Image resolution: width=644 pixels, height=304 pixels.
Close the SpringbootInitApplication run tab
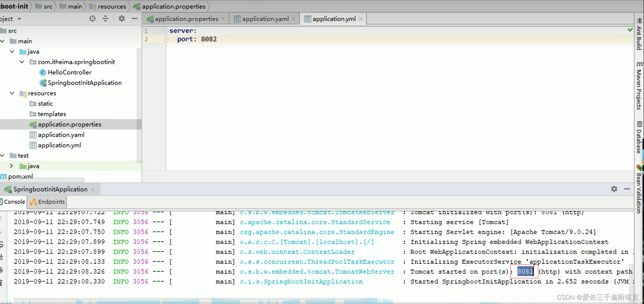click(x=93, y=190)
